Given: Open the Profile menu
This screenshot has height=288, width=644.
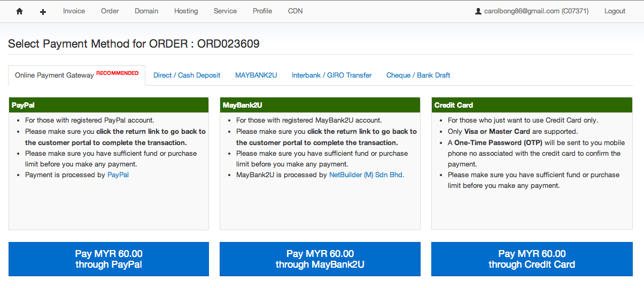Looking at the screenshot, I should coord(262,11).
